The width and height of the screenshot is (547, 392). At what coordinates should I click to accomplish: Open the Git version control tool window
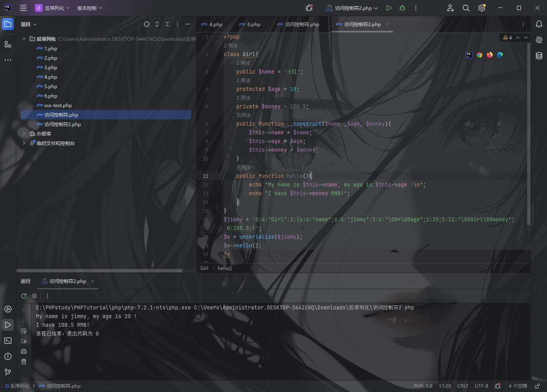[8, 372]
